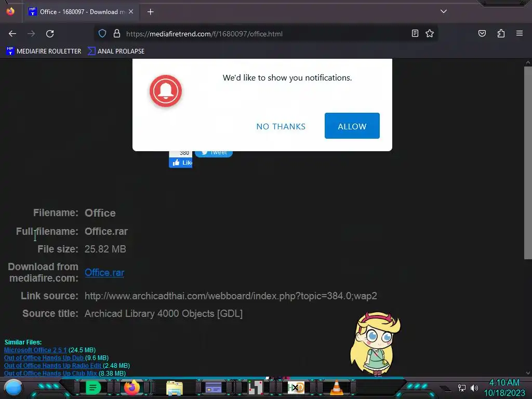Viewport: 532px width, 399px height.
Task: Click the Full filename value Office.rar
Action: click(x=106, y=231)
